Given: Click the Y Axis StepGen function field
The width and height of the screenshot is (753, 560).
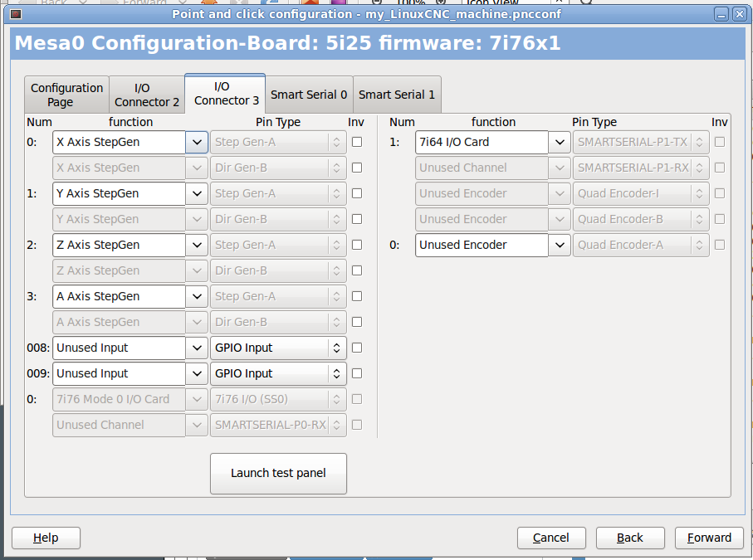Looking at the screenshot, I should (x=119, y=193).
